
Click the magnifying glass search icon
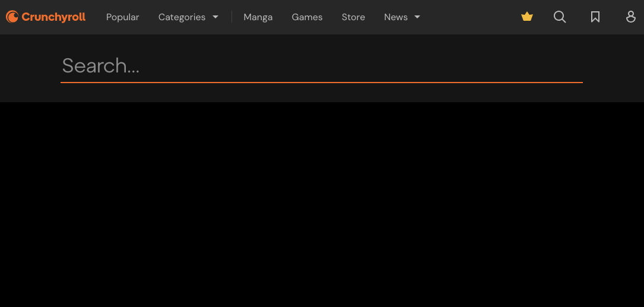[x=560, y=17]
